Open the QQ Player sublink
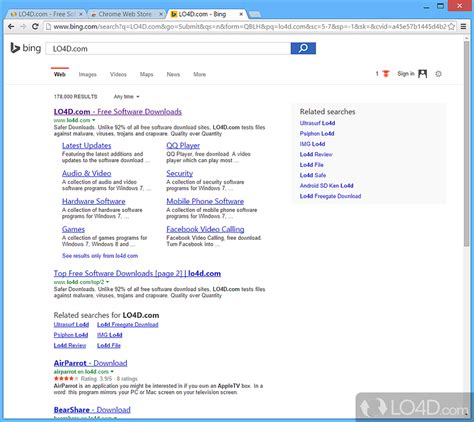The image size is (474, 422). coord(183,146)
